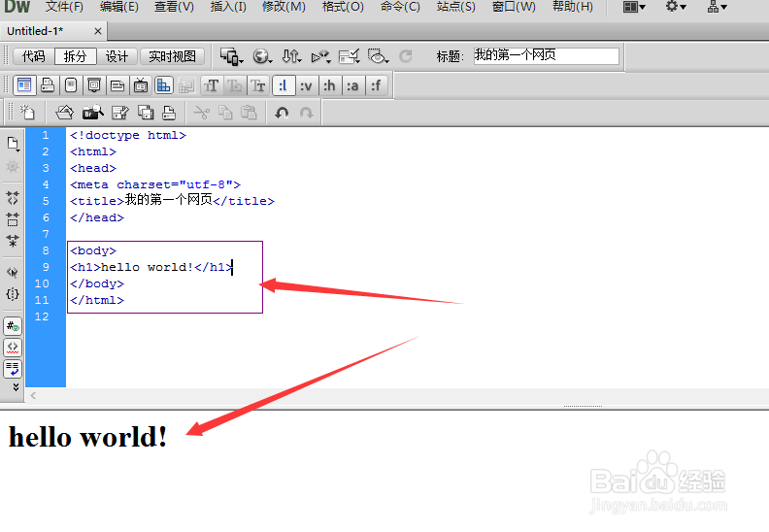Click the collapse selection icon

[x=13, y=219]
